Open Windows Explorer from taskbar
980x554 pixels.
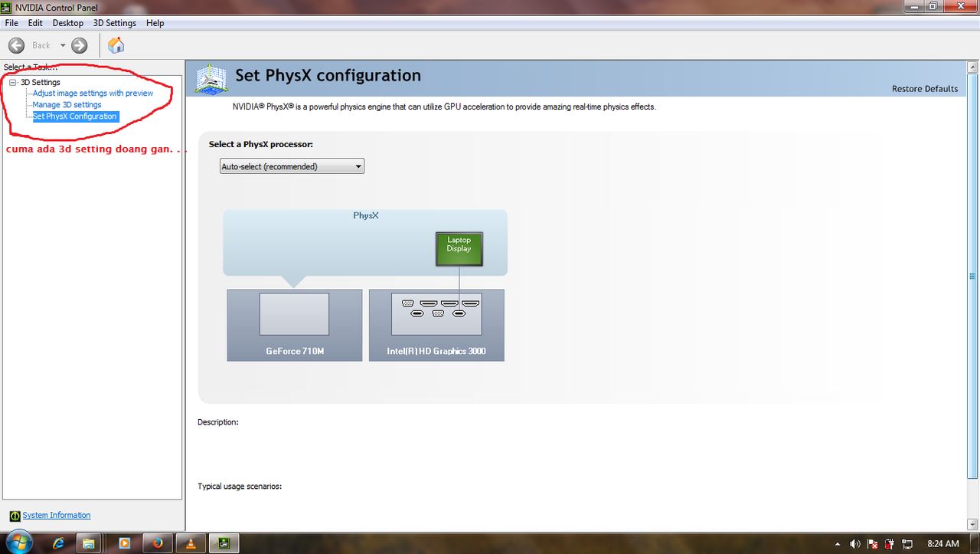click(x=89, y=543)
